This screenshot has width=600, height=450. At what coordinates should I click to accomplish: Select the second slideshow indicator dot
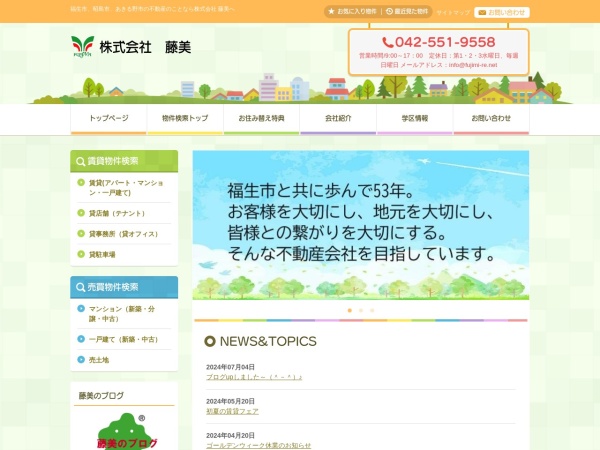(360, 311)
